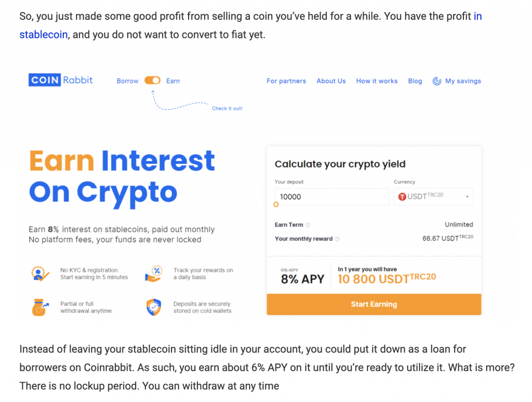Click the shield cold wallet icon
The image size is (532, 402).
click(154, 307)
